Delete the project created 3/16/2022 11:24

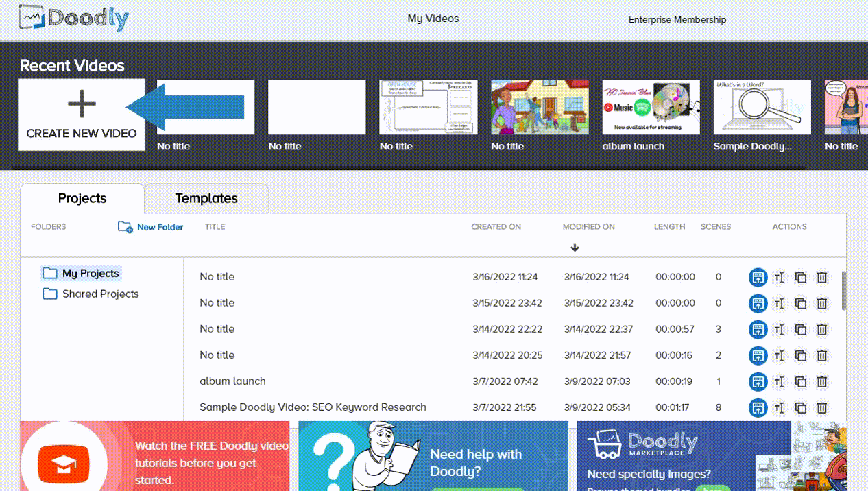[x=822, y=278]
